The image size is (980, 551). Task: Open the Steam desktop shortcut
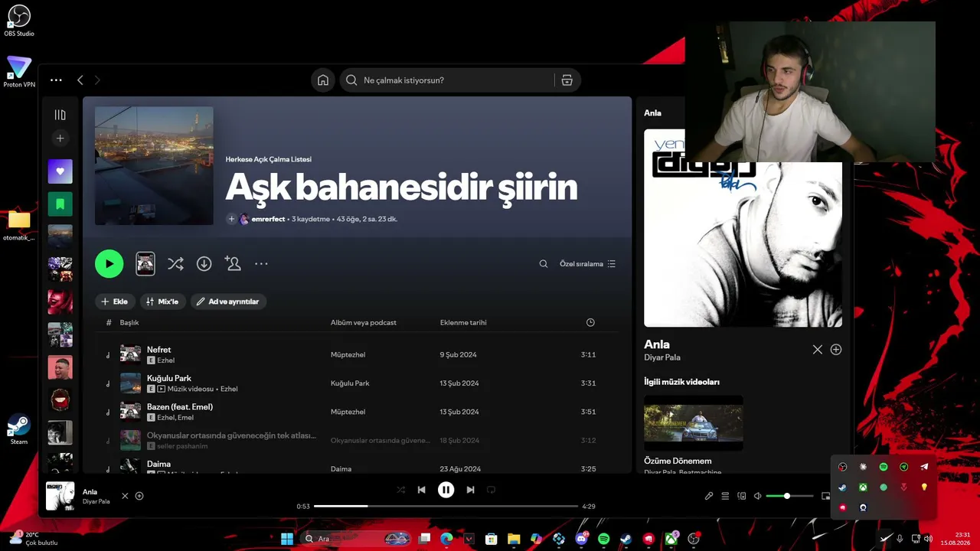point(19,429)
